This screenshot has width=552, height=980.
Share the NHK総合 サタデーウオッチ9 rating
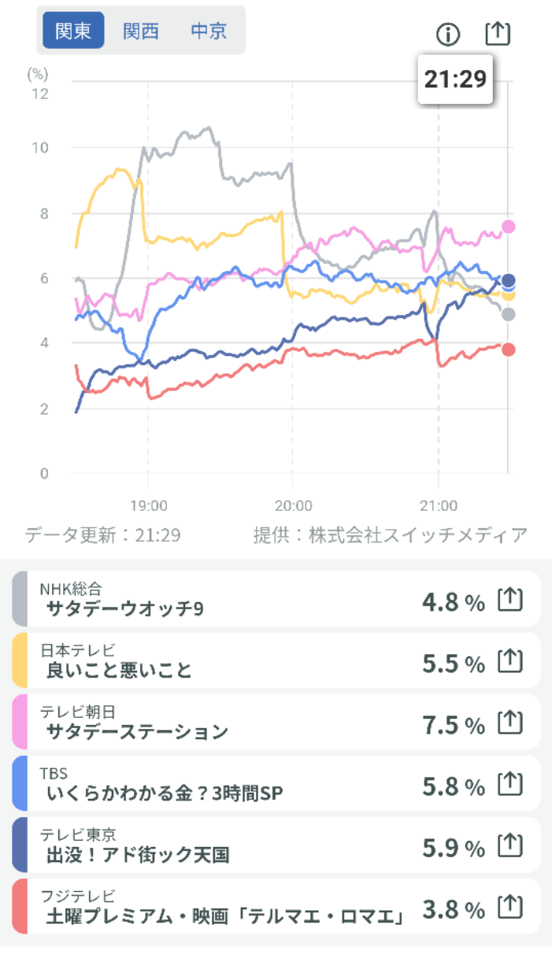(x=510, y=600)
